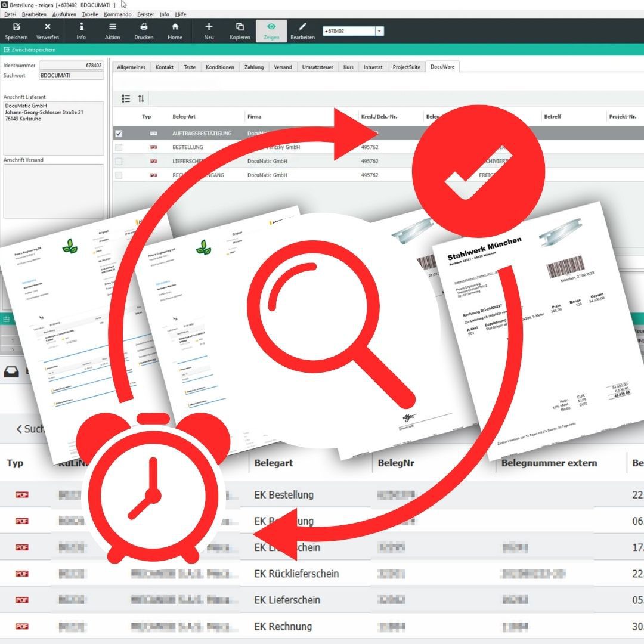Switch to the Zahlung tab
644x644 pixels.
[x=254, y=67]
